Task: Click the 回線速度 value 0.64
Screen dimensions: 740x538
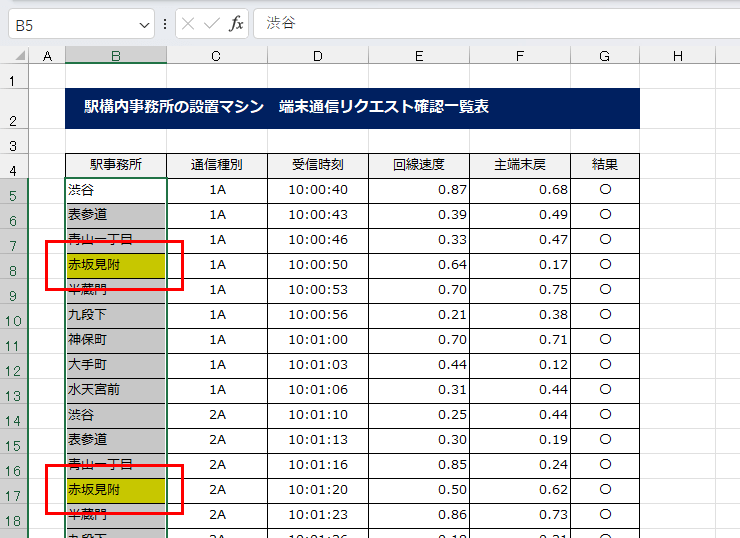Action: (x=419, y=265)
